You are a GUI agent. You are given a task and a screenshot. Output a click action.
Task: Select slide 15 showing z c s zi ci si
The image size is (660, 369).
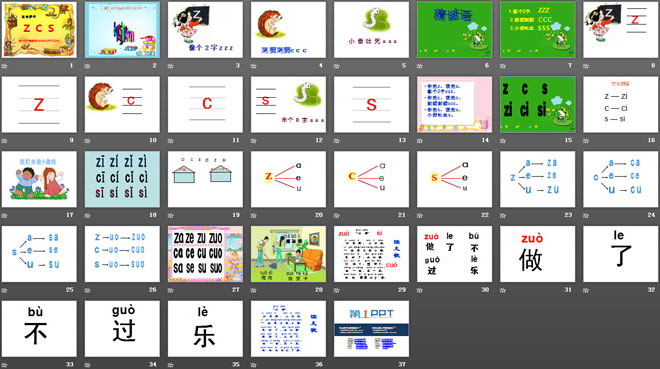[x=538, y=104]
